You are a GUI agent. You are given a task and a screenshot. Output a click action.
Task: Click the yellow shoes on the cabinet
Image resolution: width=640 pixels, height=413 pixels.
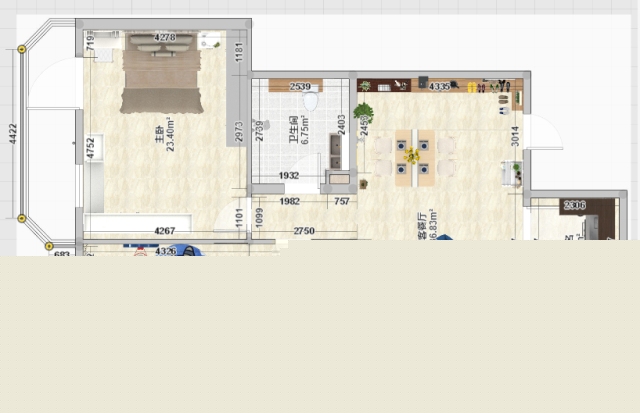pos(470,87)
